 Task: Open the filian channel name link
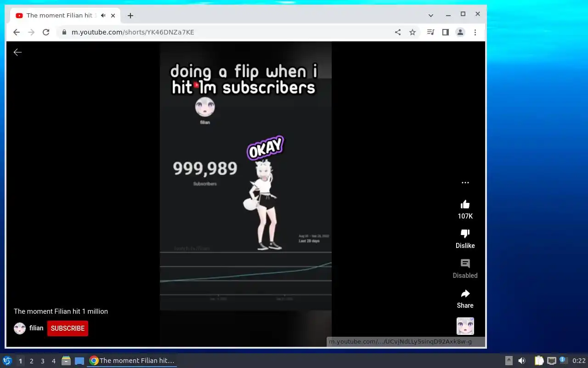36,328
